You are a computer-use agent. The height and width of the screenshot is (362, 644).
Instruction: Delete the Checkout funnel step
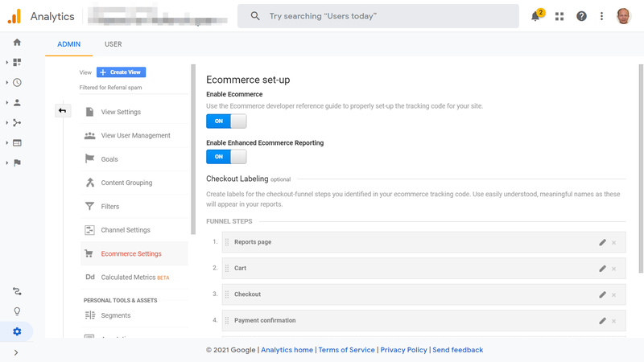pos(614,295)
